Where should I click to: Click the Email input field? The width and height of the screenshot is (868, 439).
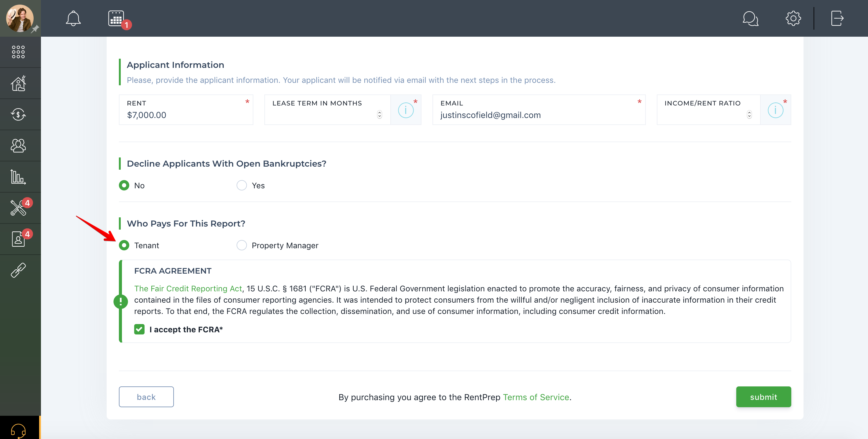539,110
